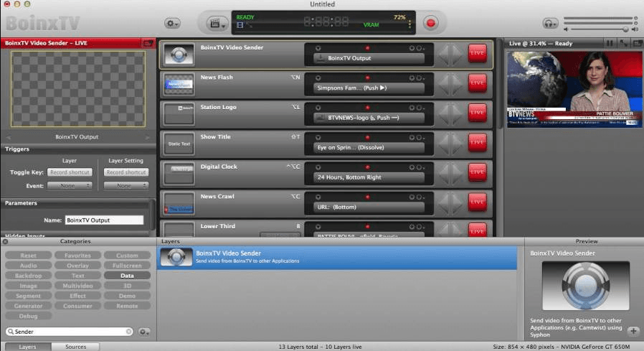
Task: Select the BTVNEWS-logo setting preset
Action: [x=369, y=118]
